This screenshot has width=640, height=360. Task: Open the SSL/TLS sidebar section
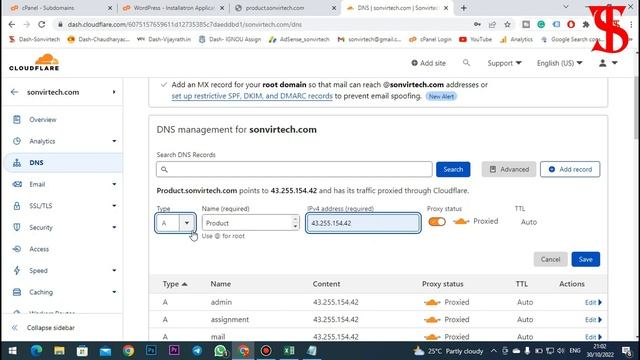[x=40, y=206]
